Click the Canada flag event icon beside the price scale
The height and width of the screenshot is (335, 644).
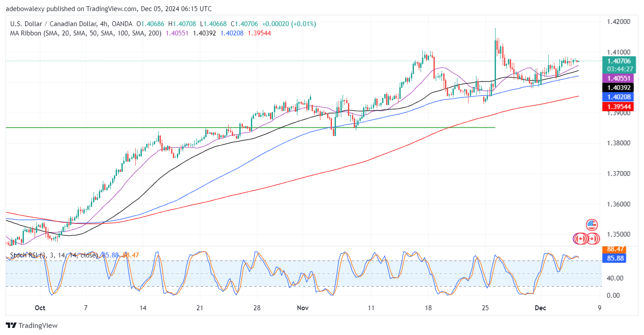[x=592, y=239]
